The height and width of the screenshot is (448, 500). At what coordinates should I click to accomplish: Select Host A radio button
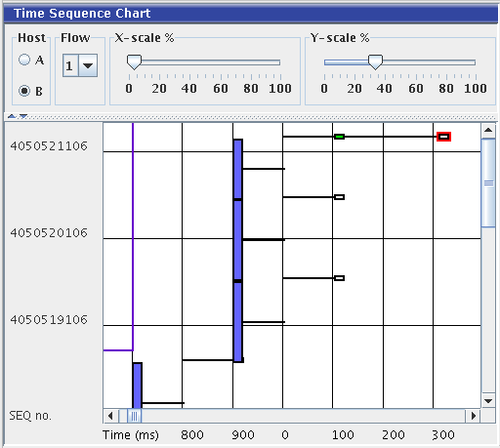24,60
